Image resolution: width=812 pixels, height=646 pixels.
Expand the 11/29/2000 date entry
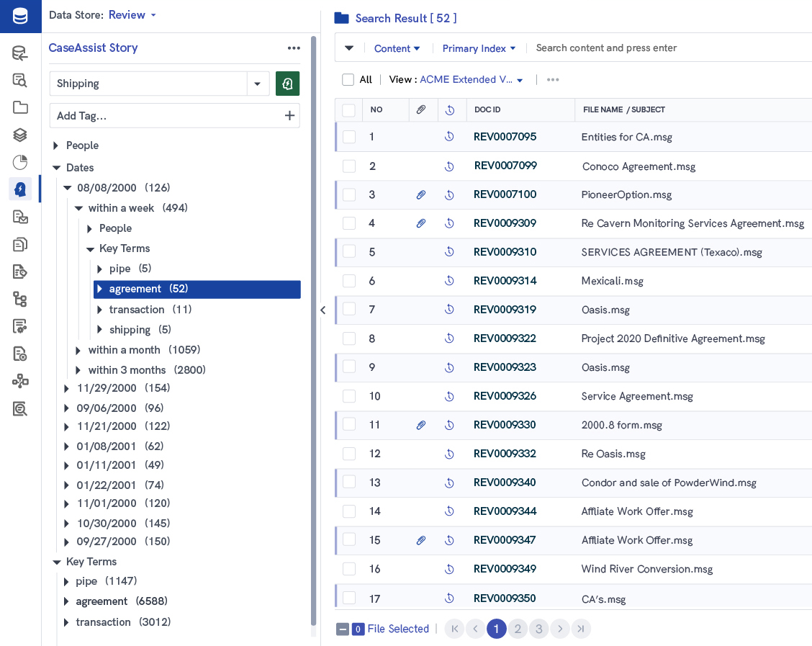(67, 388)
